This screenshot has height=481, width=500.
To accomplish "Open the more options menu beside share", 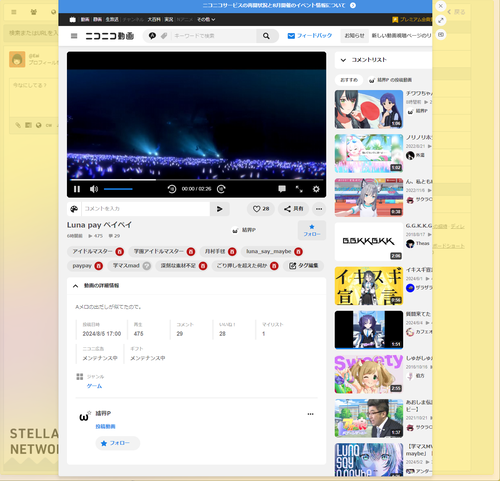I will click(319, 209).
